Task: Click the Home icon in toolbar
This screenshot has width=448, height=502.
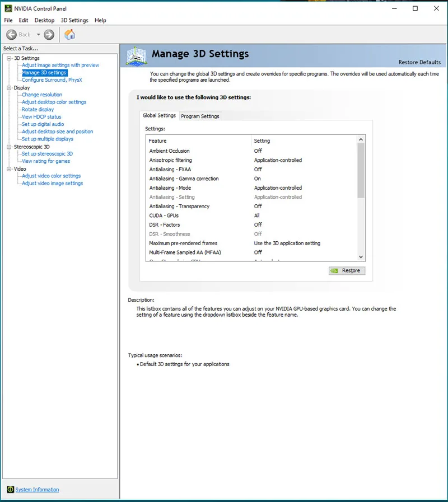Action: pyautogui.click(x=69, y=35)
